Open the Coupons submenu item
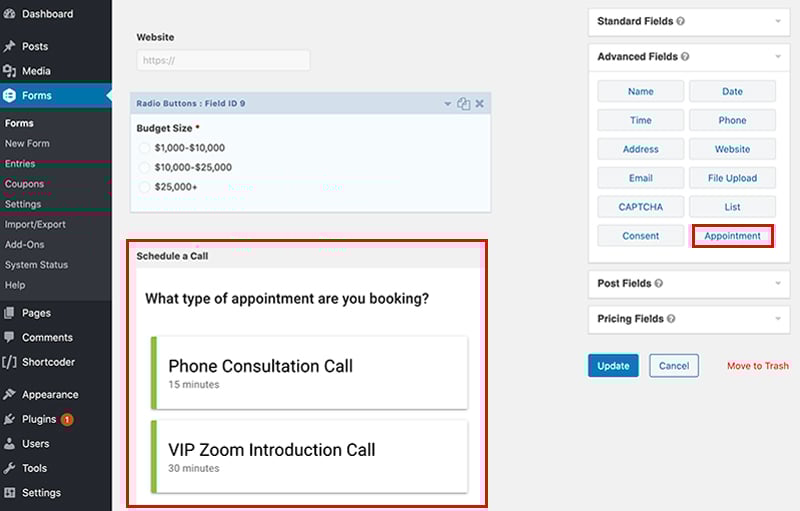The image size is (800, 511). (24, 184)
